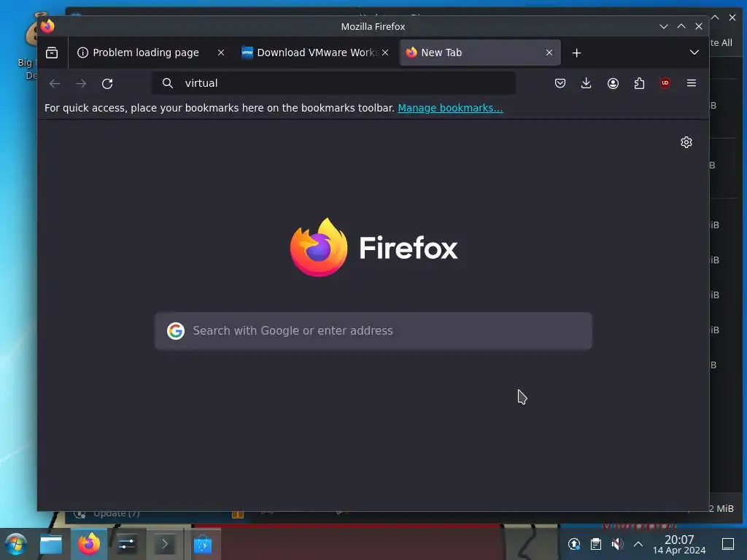Open uBlock Origin extension popup
Image resolution: width=747 pixels, height=560 pixels.
665,84
